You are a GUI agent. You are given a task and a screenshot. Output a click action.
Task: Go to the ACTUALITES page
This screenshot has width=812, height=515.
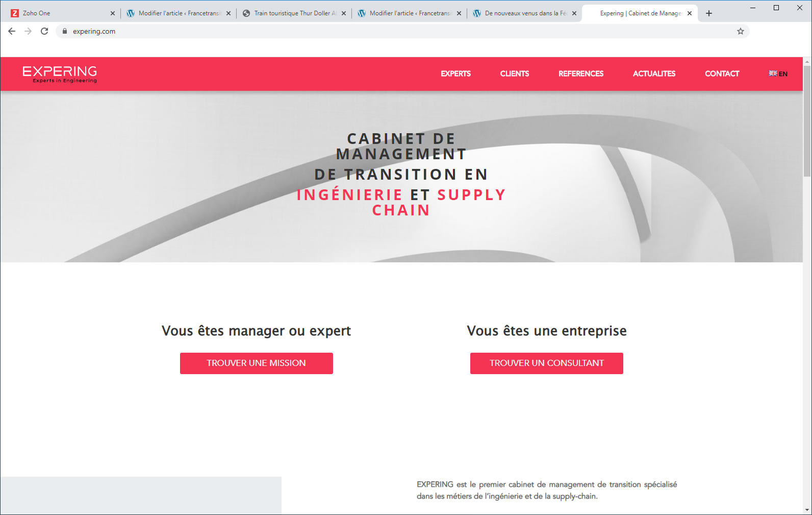pos(654,74)
